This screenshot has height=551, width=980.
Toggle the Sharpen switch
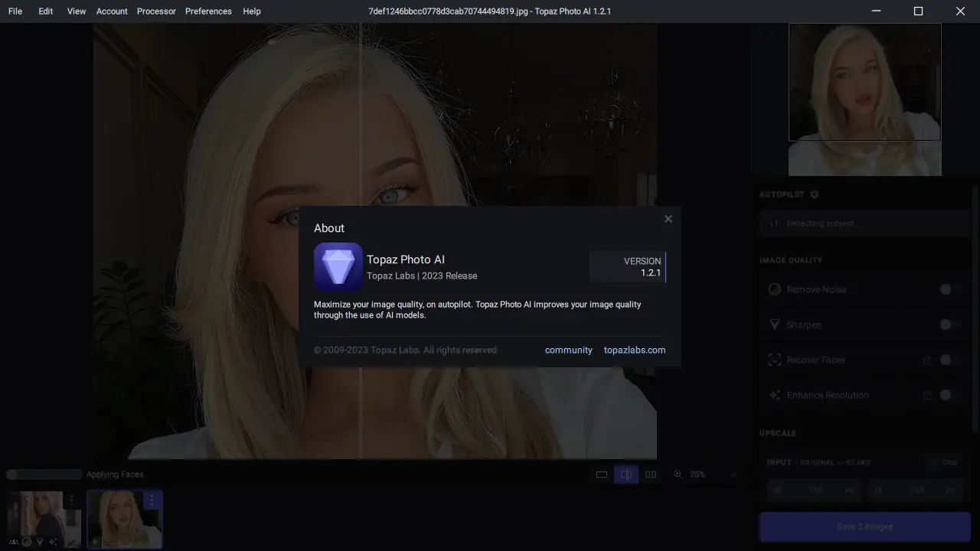pos(949,324)
